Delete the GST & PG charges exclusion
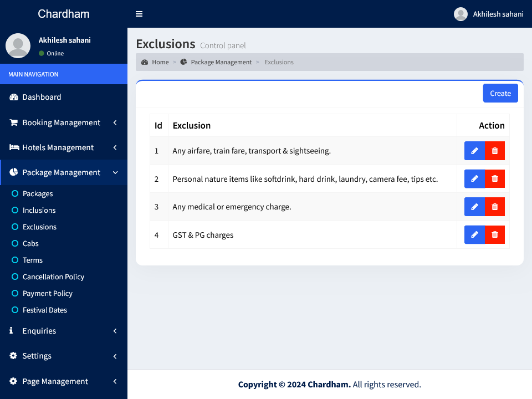This screenshot has height=399, width=532. point(495,235)
